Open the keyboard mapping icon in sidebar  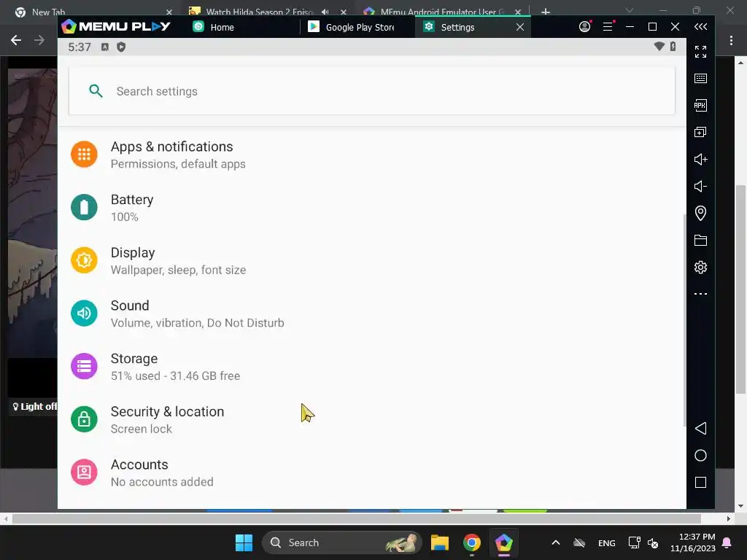(x=700, y=78)
